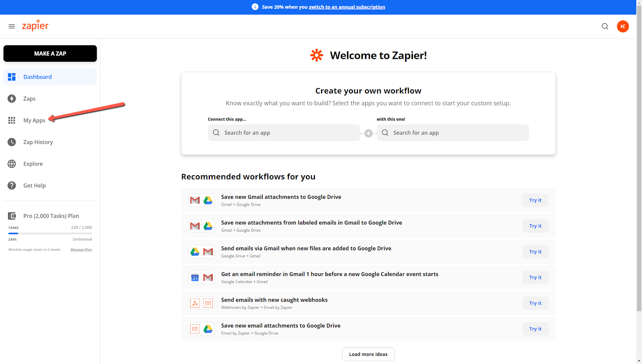Image resolution: width=642 pixels, height=364 pixels.
Task: Try it for Google Calendar email reminder
Action: pos(535,277)
